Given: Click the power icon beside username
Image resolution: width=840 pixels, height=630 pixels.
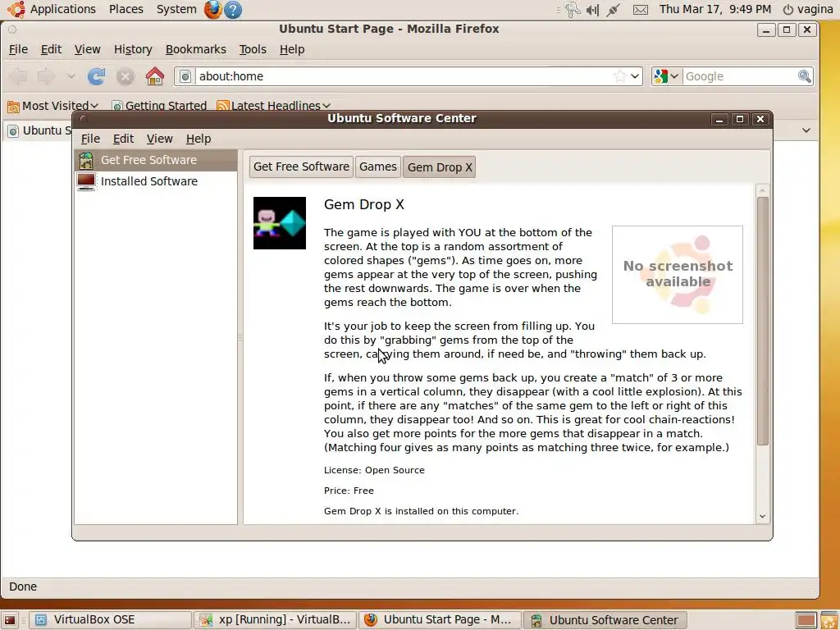Looking at the screenshot, I should coord(788,10).
